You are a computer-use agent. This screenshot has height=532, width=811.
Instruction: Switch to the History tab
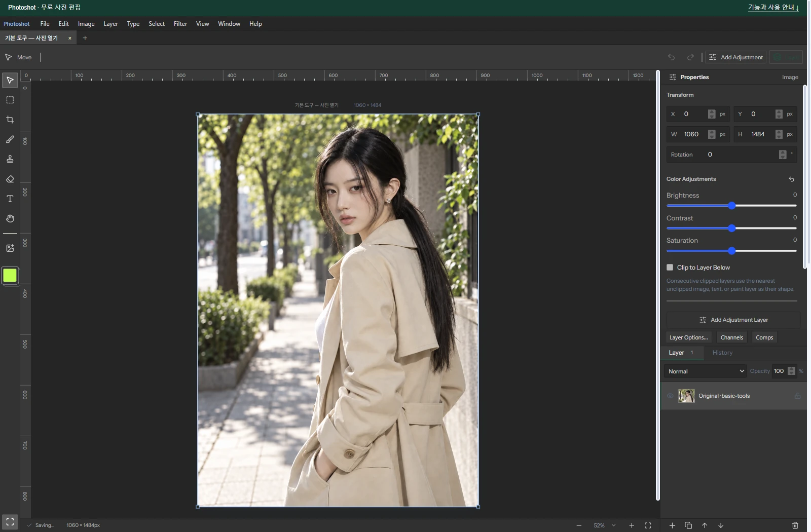[722, 353]
